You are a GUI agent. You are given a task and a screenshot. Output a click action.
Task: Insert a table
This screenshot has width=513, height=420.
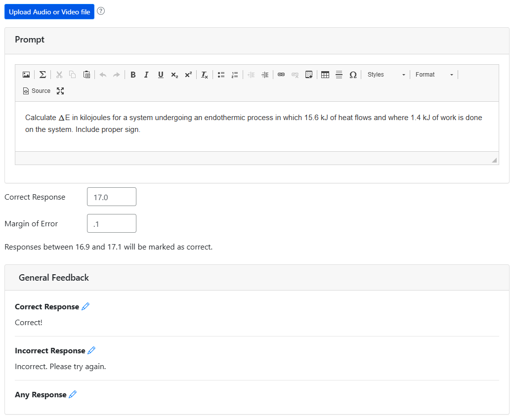pyautogui.click(x=325, y=75)
